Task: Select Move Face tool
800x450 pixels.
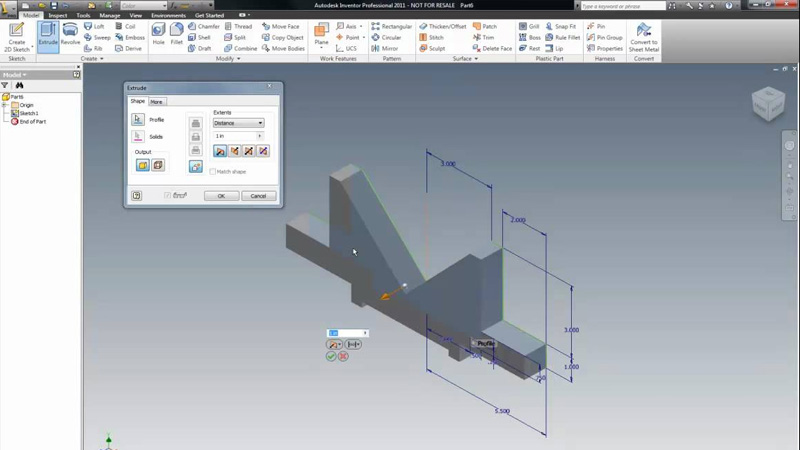Action: (281, 27)
